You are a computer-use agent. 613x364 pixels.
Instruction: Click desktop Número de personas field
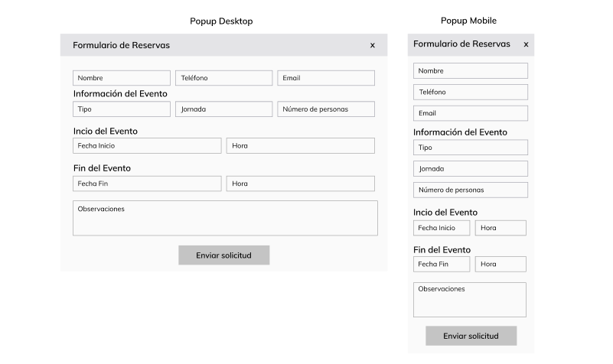click(326, 109)
